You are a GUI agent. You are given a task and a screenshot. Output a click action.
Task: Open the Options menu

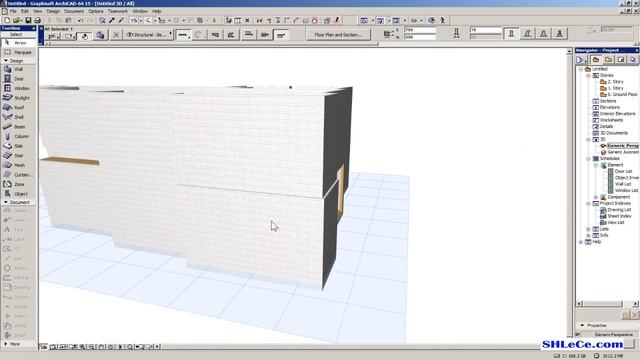[96, 11]
